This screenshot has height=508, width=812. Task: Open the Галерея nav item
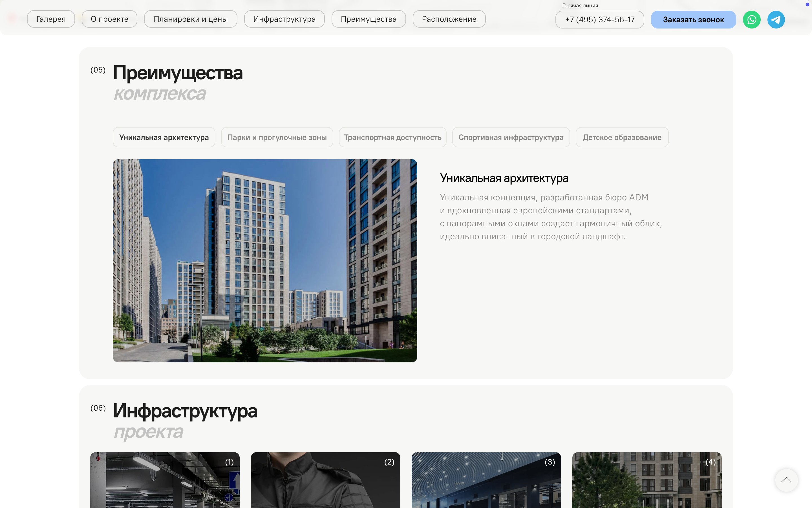coord(51,19)
